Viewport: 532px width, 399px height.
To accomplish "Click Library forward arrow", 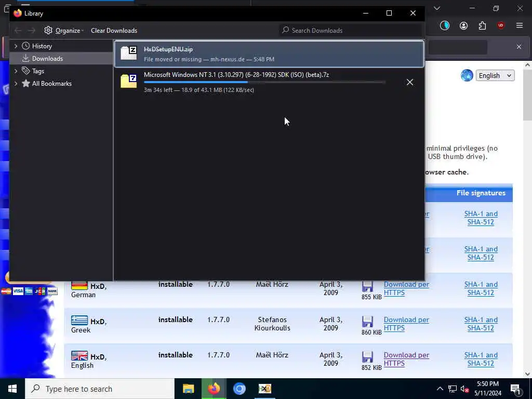I will click(31, 31).
